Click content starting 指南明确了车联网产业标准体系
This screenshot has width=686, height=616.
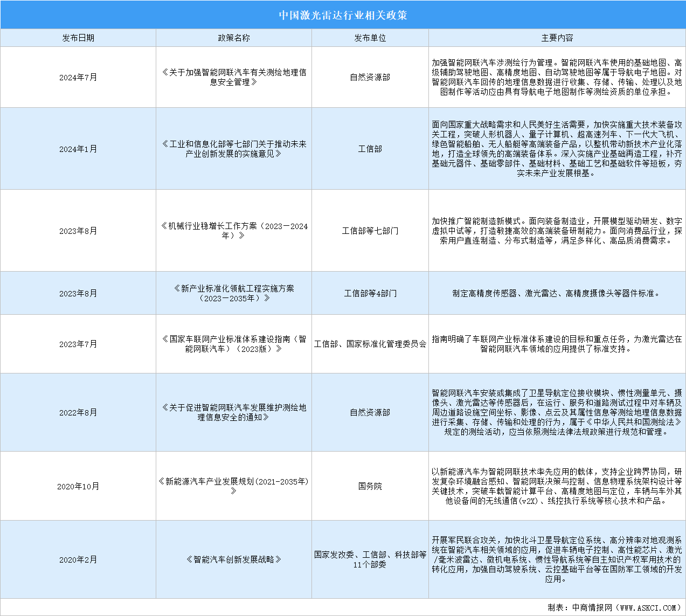click(x=557, y=344)
